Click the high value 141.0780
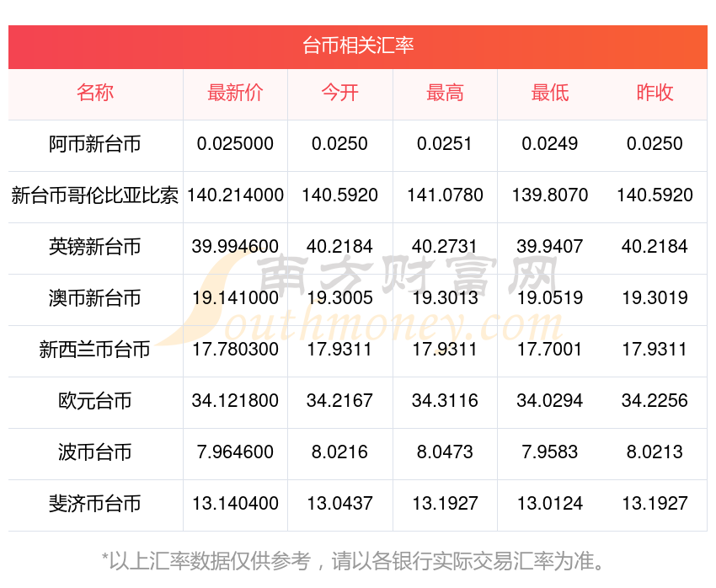Screen dimensions: 716x588 (445, 195)
